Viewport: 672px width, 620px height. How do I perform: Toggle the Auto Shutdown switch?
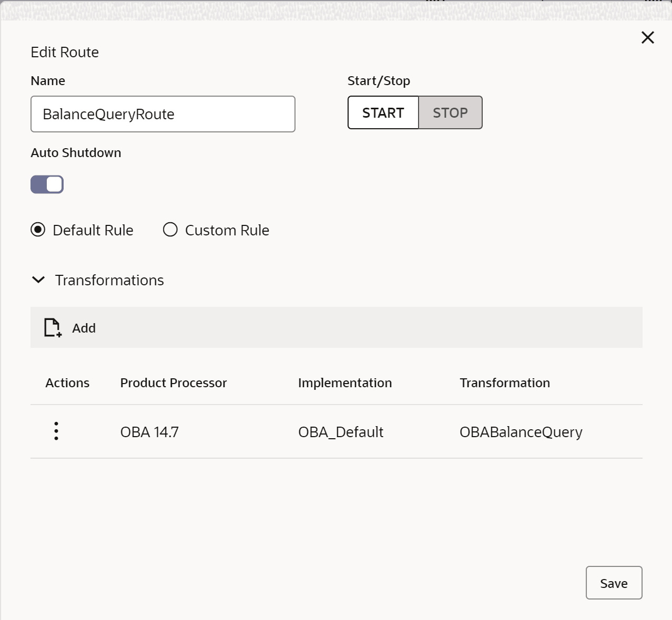point(47,184)
